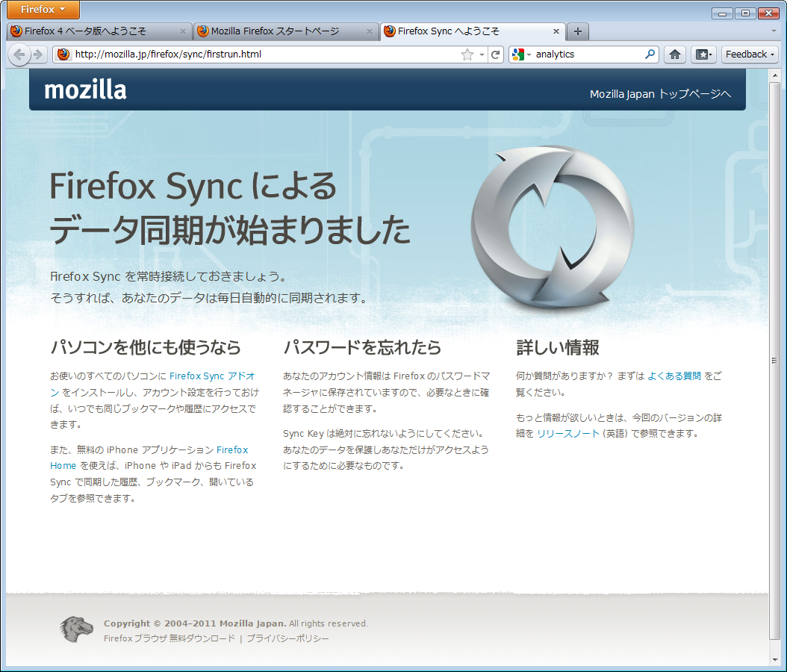
Task: Click the scrollbar down arrow
Action: coord(774,659)
